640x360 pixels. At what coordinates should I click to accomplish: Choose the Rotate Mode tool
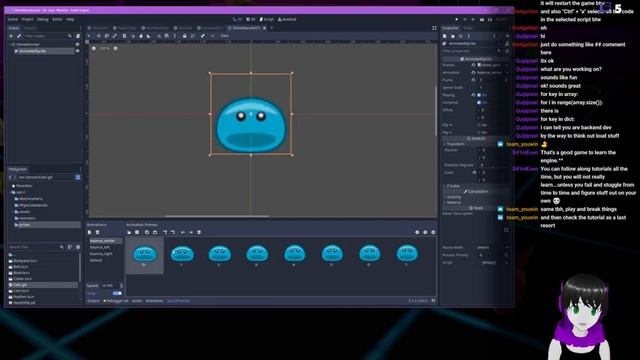[107, 36]
